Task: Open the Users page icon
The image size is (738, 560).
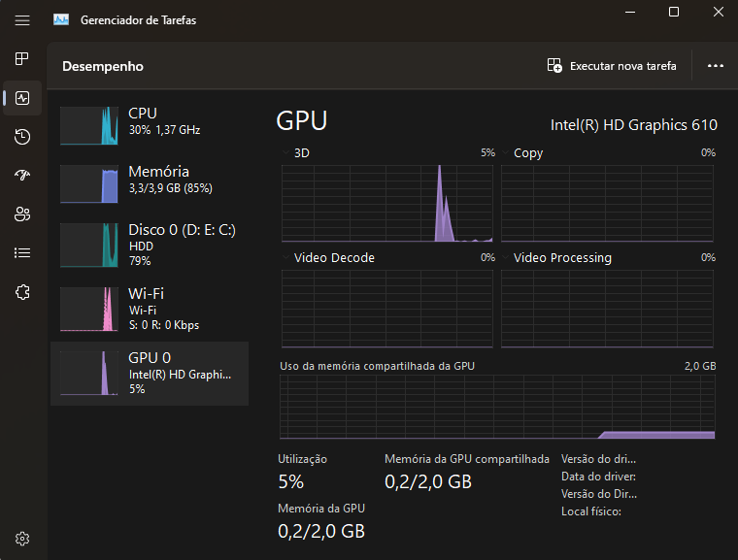Action: pyautogui.click(x=22, y=214)
